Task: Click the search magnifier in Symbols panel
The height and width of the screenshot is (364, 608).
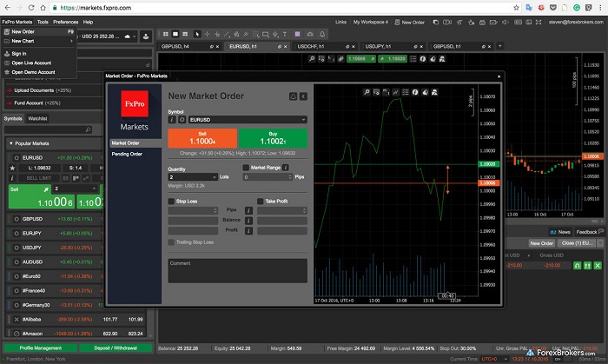Action: 88,129
